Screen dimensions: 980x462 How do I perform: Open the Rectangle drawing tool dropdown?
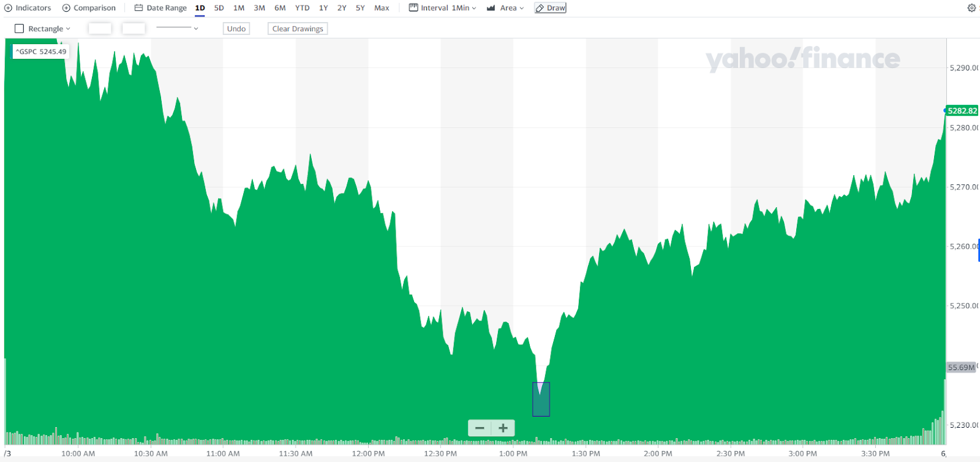42,29
